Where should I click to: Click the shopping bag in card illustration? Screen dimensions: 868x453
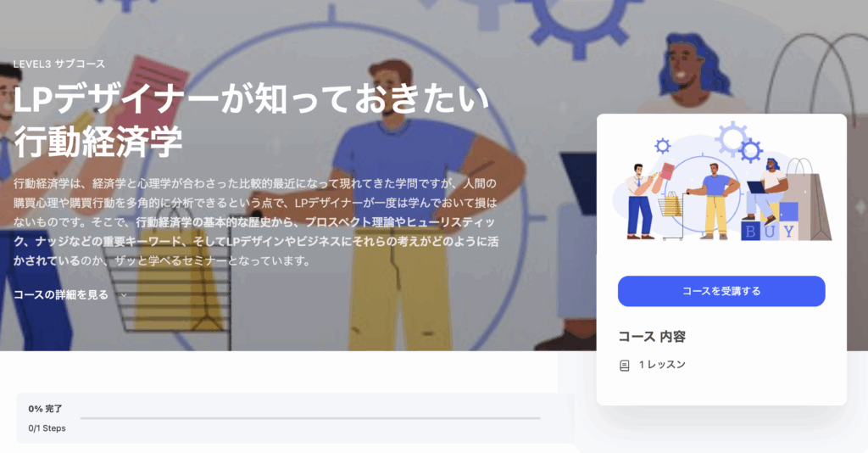(x=808, y=199)
